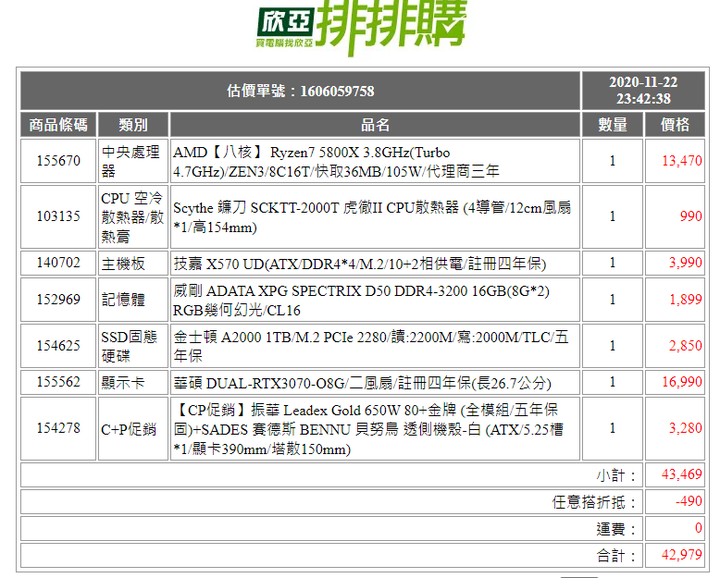720x578 pixels.
Task: Click the 品名 column header
Action: pyautogui.click(x=375, y=124)
